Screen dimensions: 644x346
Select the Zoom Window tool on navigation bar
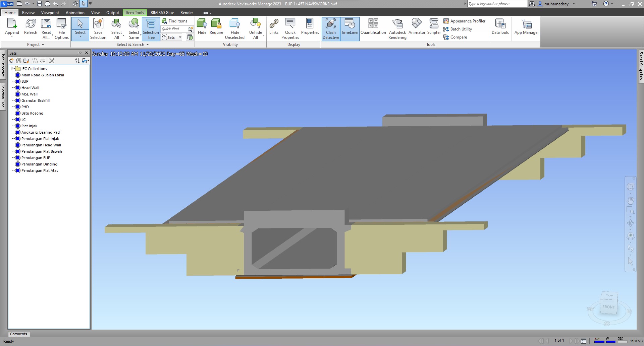tap(631, 210)
